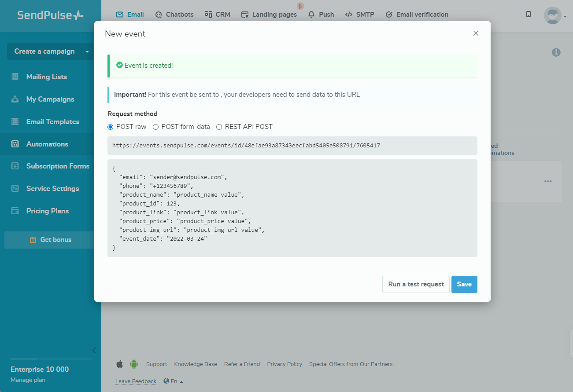Image resolution: width=573 pixels, height=392 pixels.
Task: Collapse the sidebar with the chevron
Action: pyautogui.click(x=94, y=351)
